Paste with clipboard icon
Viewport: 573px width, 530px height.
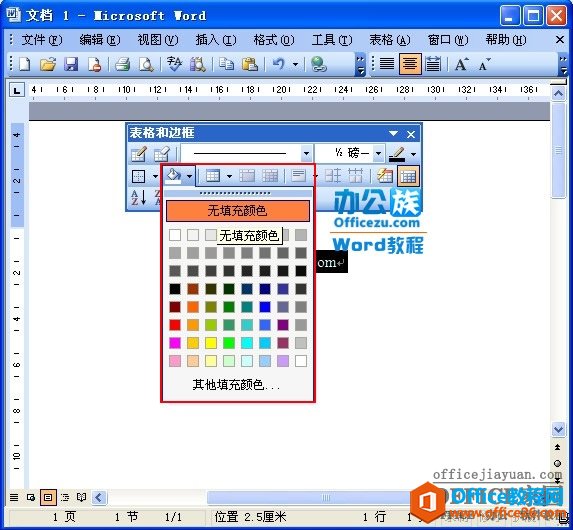coord(250,64)
